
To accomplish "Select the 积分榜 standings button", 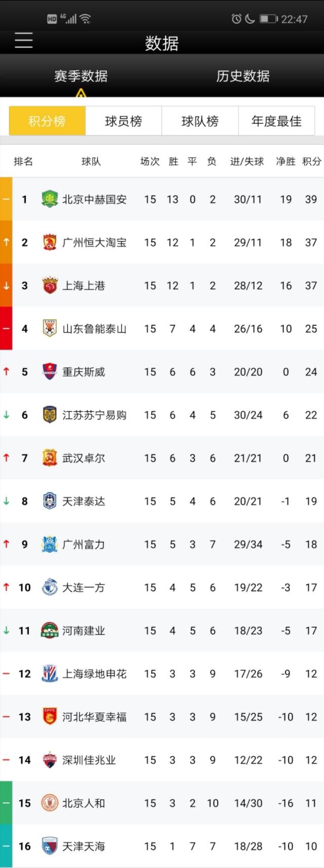I will (47, 121).
